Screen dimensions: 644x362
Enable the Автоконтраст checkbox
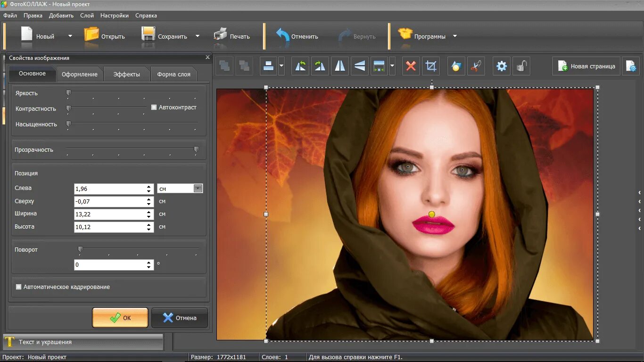(154, 107)
